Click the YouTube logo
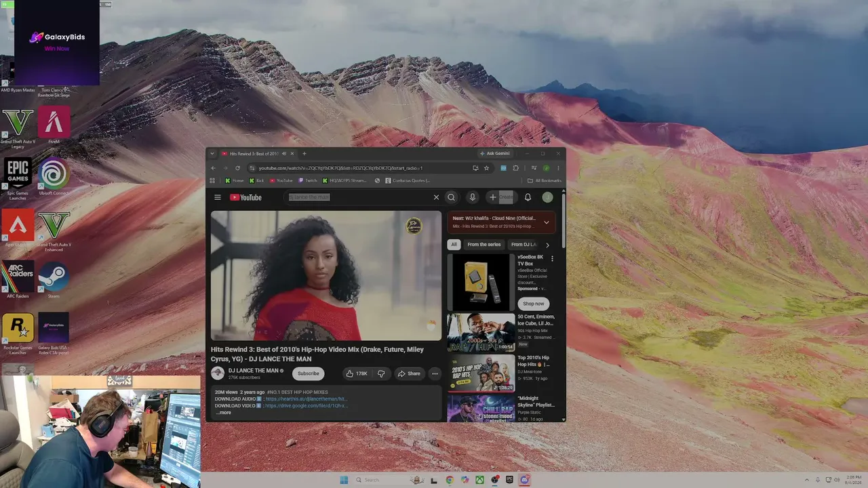This screenshot has height=488, width=868. click(245, 197)
